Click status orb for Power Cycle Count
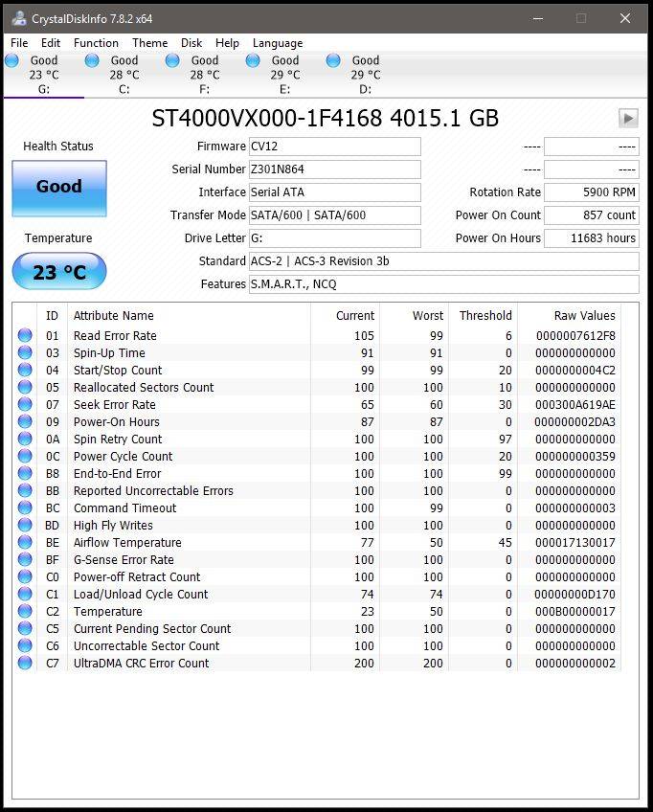 (x=25, y=456)
